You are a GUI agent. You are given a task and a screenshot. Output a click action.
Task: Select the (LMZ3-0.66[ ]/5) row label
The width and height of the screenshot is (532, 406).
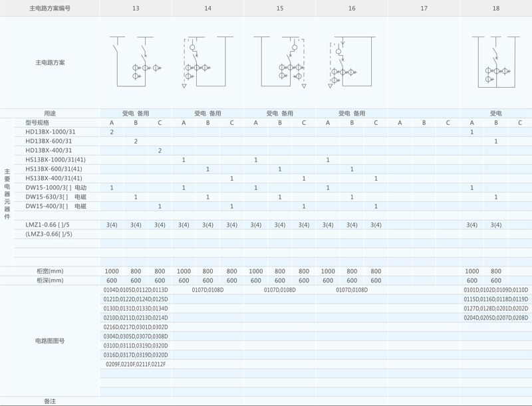coord(49,235)
